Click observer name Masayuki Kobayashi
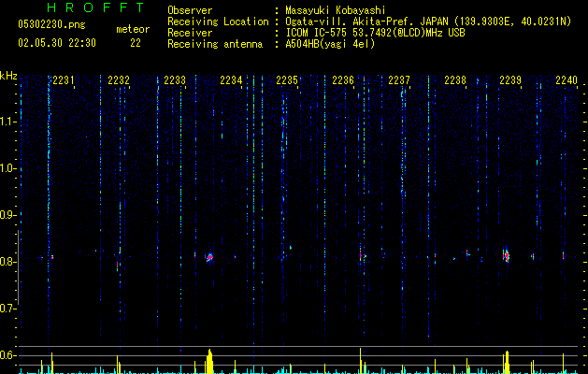The height and width of the screenshot is (374, 588). point(336,10)
